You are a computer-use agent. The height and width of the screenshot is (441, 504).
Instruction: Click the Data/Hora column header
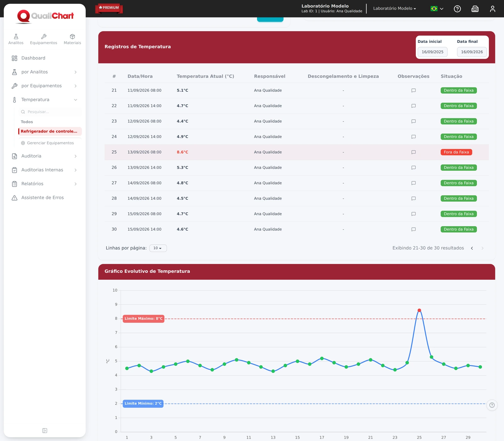point(140,76)
